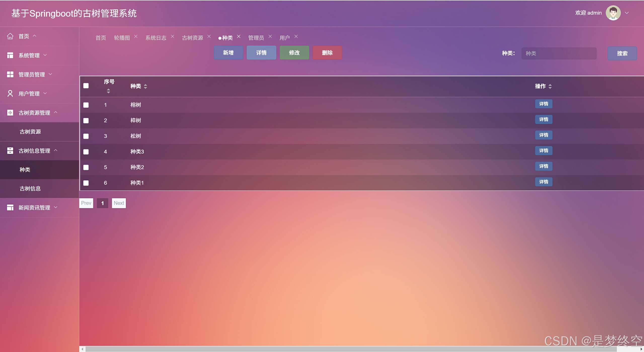Check the row for 种类2

[86, 167]
